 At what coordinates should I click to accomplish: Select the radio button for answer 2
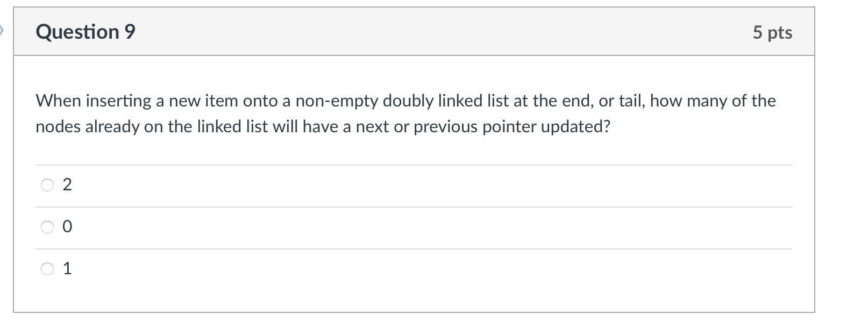[47, 185]
